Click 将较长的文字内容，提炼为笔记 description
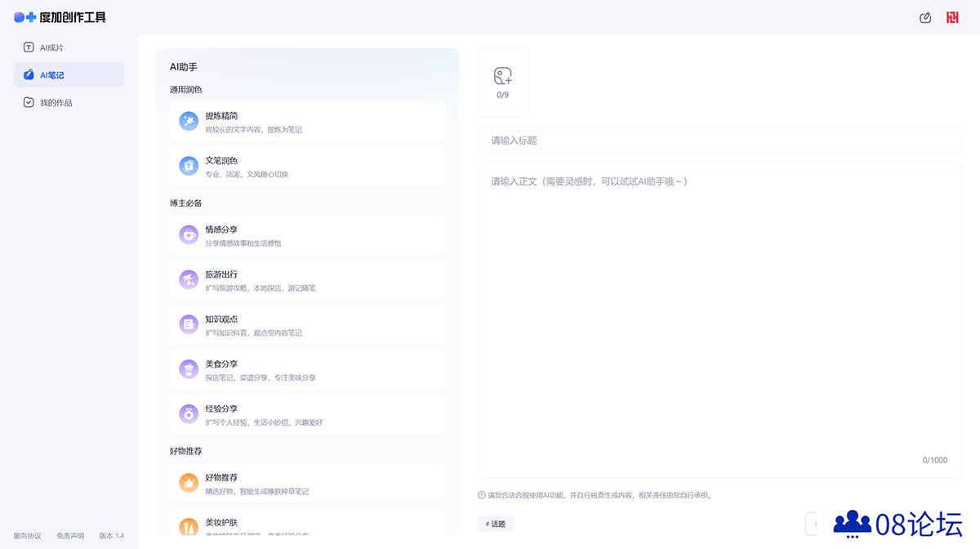Viewport: 980px width, 549px height. click(x=254, y=130)
